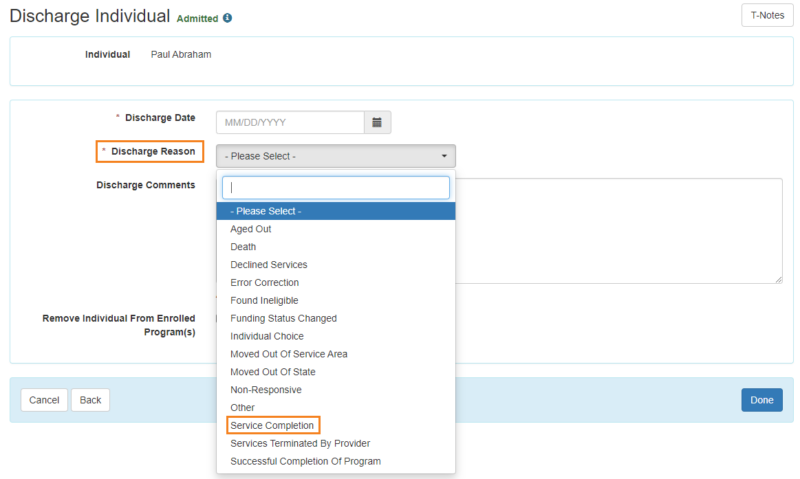The width and height of the screenshot is (800, 479).
Task: Pick 'Moved Out Of Service Area'
Action: (288, 354)
